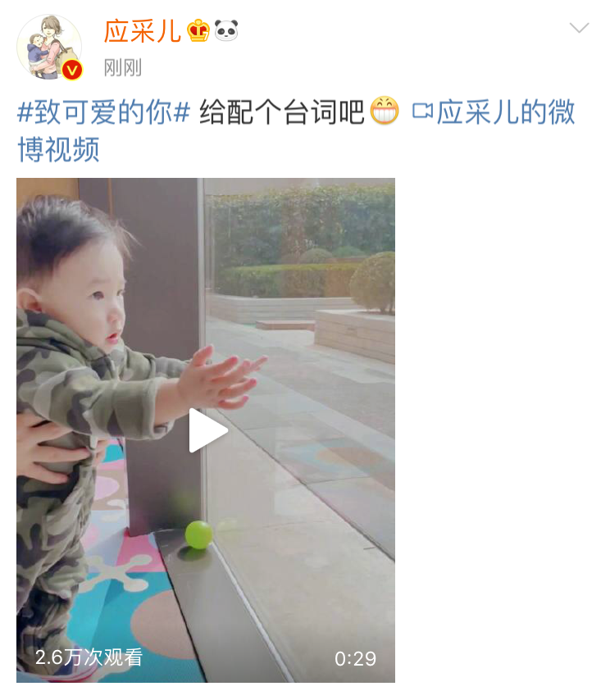Click the panda badge icon
The height and width of the screenshot is (700, 610).
click(226, 30)
